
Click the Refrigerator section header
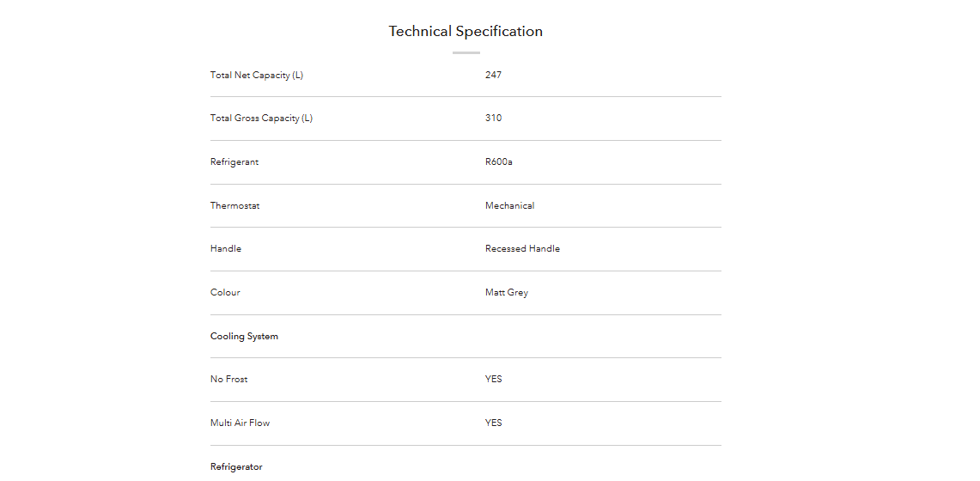pos(236,466)
